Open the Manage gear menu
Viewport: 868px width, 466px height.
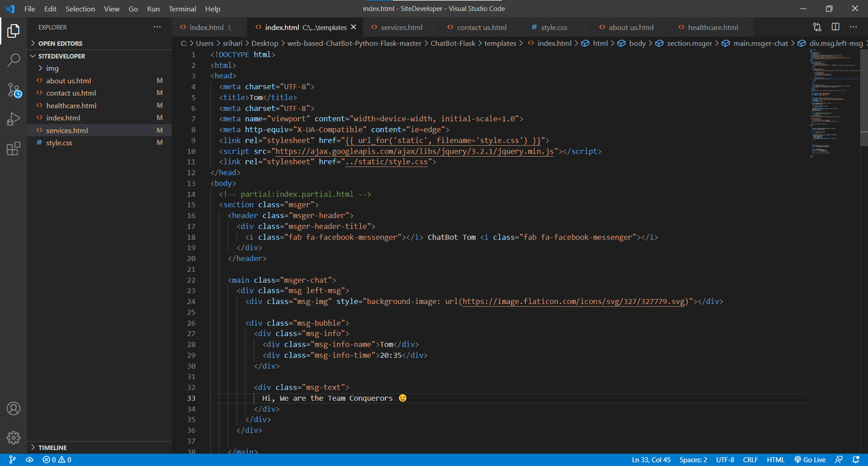[13, 438]
